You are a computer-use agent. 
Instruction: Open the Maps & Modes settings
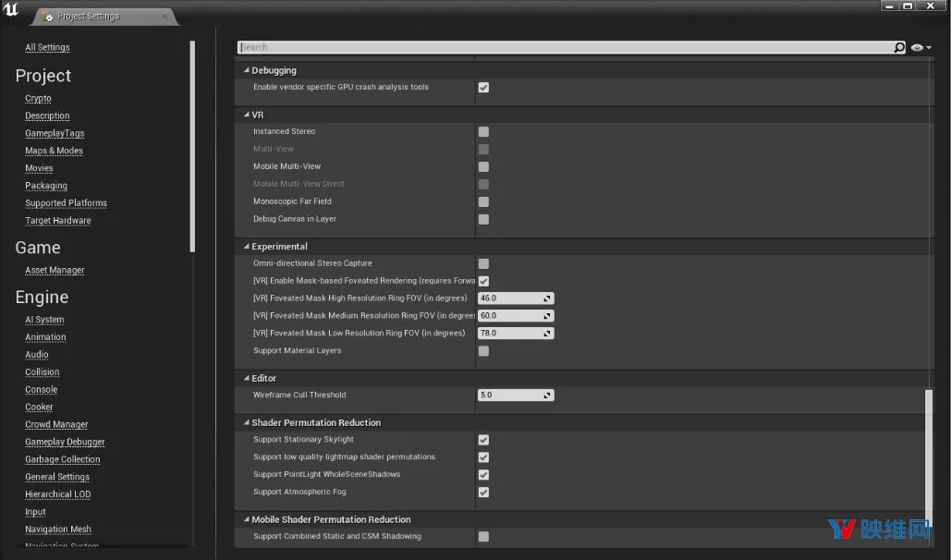[x=54, y=151]
